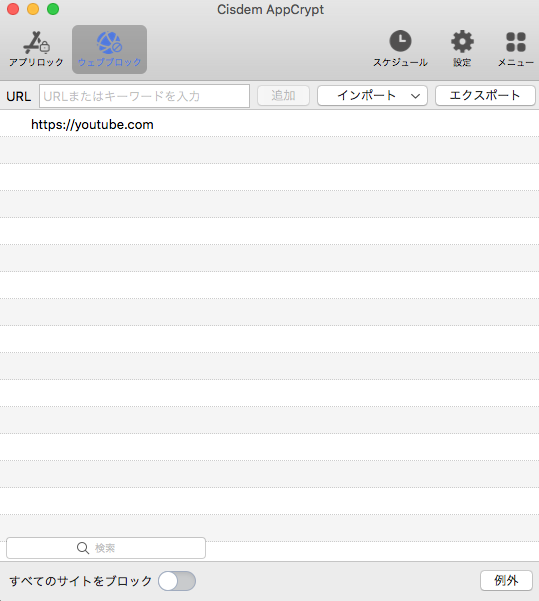The height and width of the screenshot is (601, 539).
Task: Click the スケジュール toolbar label
Action: point(400,62)
